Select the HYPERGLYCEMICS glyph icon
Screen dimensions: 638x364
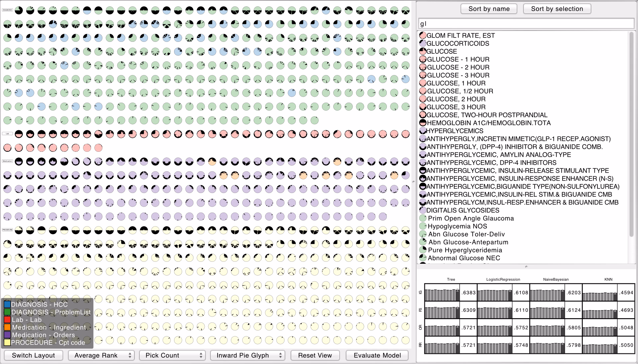(x=423, y=131)
